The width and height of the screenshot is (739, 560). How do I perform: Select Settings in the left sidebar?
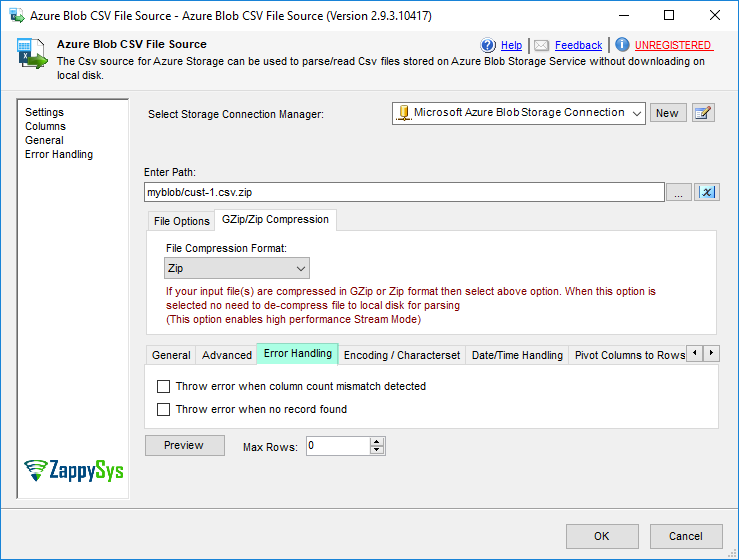pyautogui.click(x=44, y=112)
